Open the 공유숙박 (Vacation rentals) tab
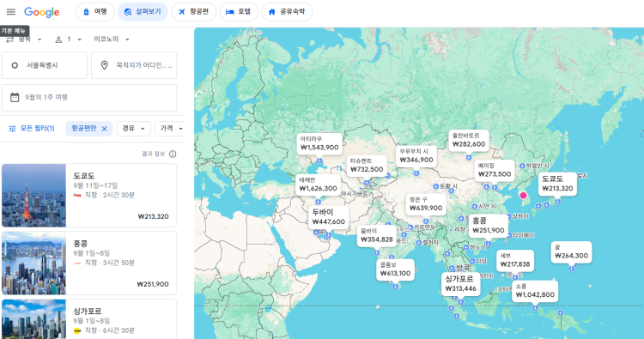This screenshot has width=644, height=339. (x=287, y=12)
